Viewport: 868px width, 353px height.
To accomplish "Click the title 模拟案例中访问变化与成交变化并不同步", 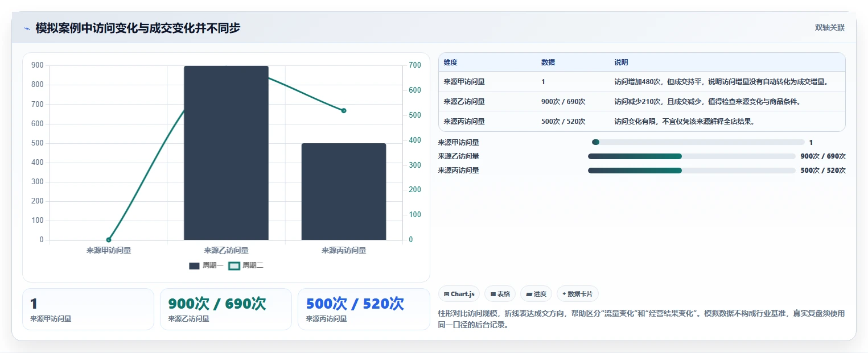I will tap(138, 28).
